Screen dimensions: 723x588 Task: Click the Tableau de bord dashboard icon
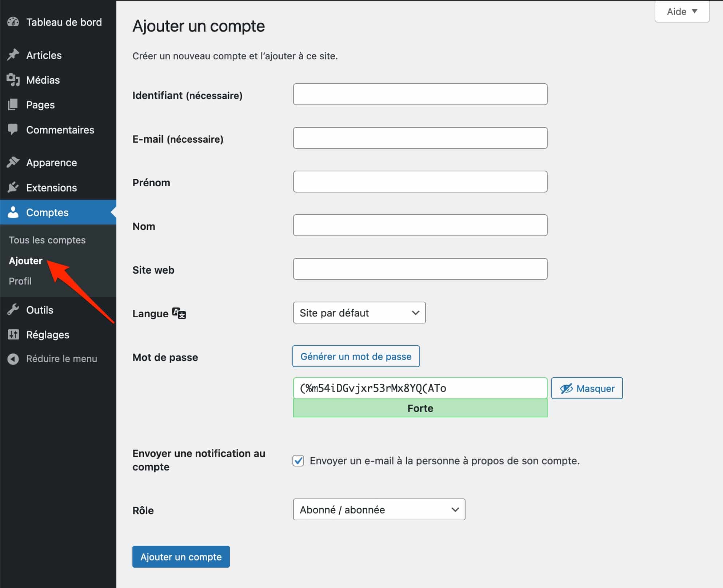(x=13, y=22)
